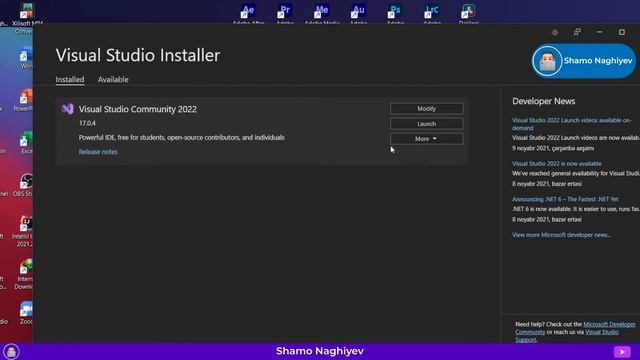
Task: Click the 'Visual Studio Installer' title text
Action: (x=138, y=55)
